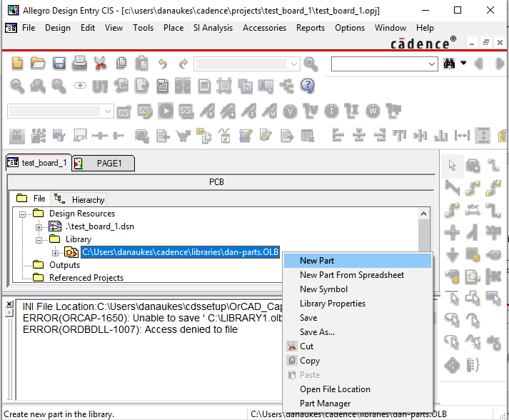This screenshot has height=420, width=509.
Task: Choose Copy in context menu
Action: pos(358,361)
